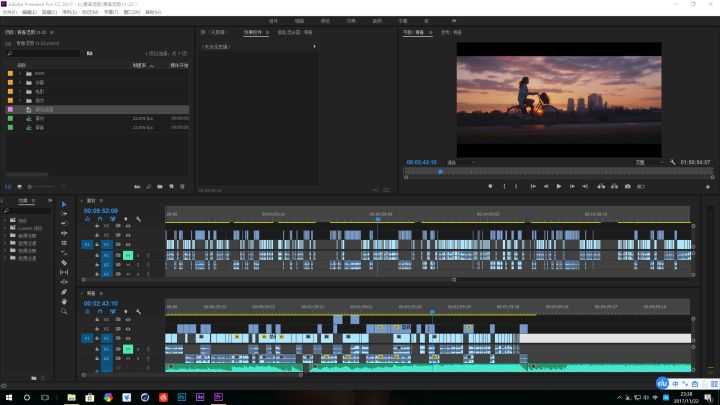Switch to the second tab in Program Monitor
This screenshot has height=405, width=720.
point(452,32)
